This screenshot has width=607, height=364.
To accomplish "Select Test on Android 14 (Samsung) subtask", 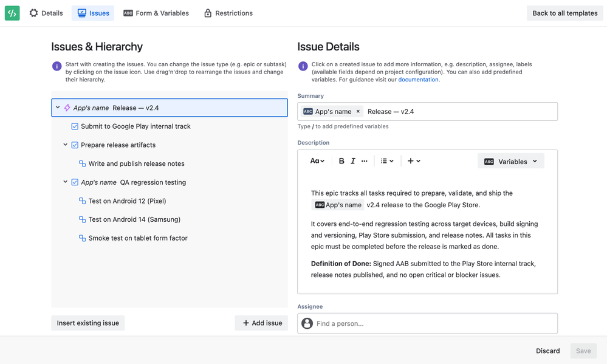I will pos(134,219).
